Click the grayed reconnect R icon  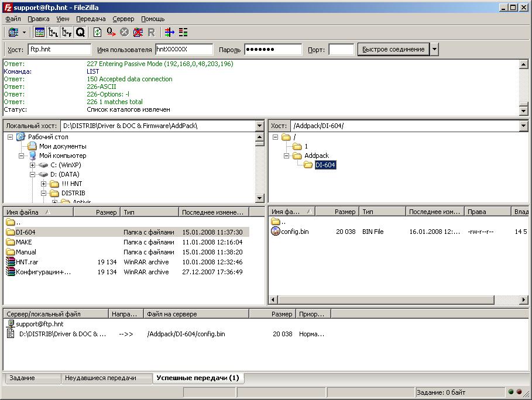[151, 32]
